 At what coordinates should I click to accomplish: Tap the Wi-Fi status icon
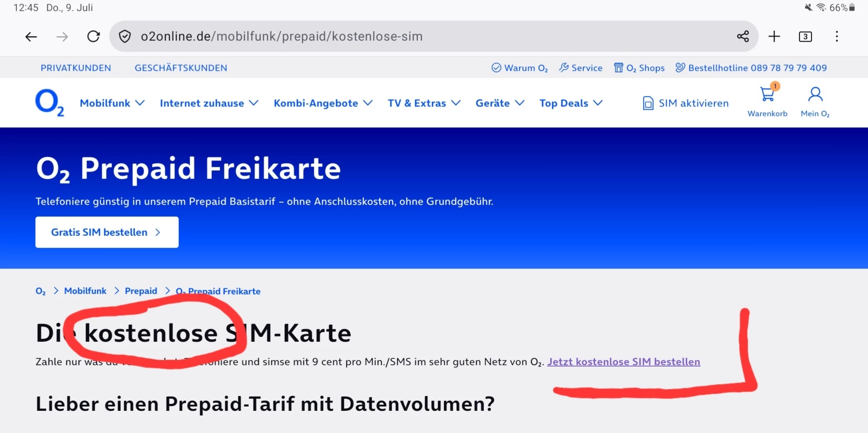(821, 7)
